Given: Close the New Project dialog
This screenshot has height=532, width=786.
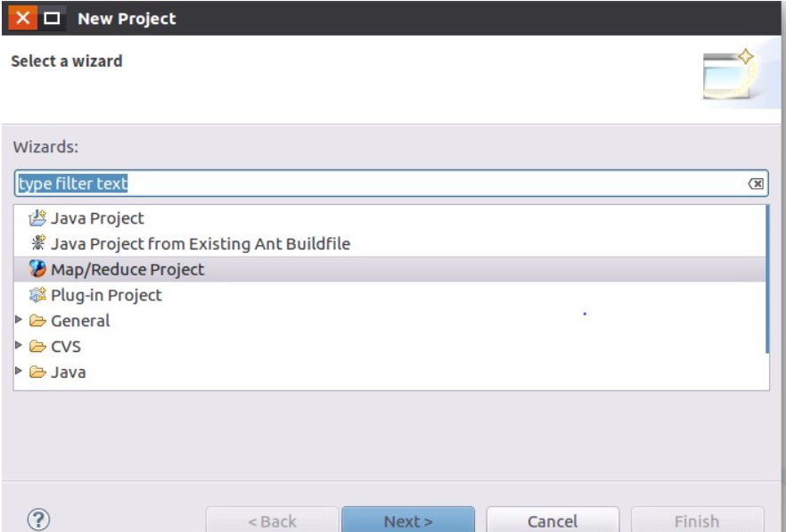Looking at the screenshot, I should coord(24,18).
